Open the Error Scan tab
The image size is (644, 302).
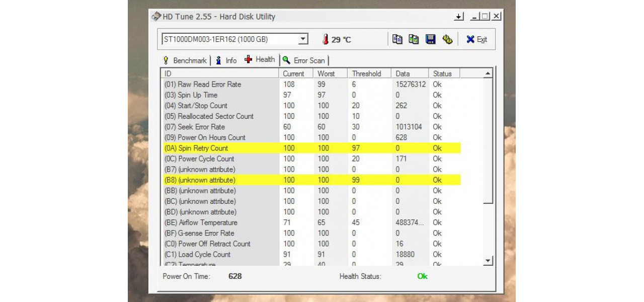click(304, 60)
